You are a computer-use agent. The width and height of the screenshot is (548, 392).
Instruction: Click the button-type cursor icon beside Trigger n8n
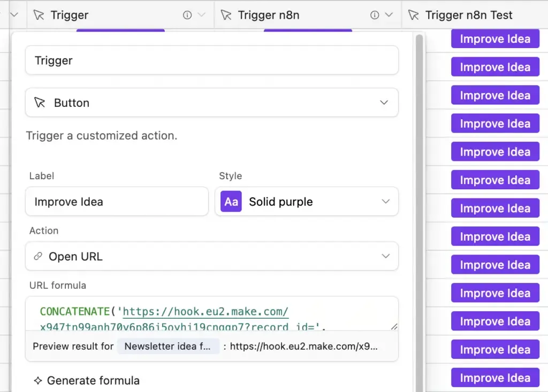(x=226, y=16)
